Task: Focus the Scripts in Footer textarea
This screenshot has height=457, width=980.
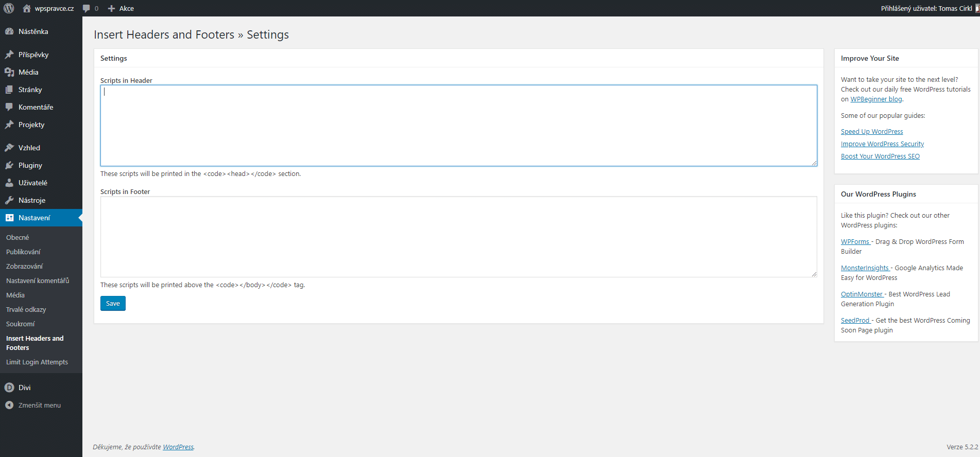Action: point(458,237)
